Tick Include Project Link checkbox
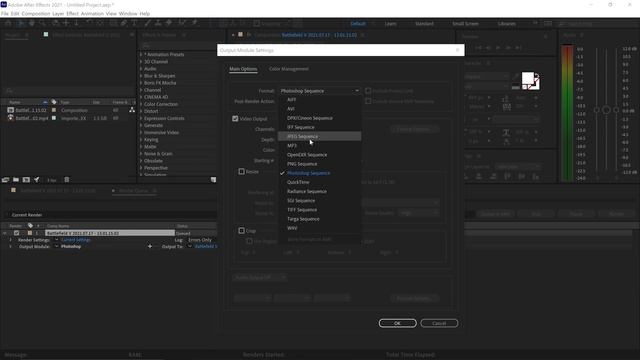 click(x=368, y=91)
